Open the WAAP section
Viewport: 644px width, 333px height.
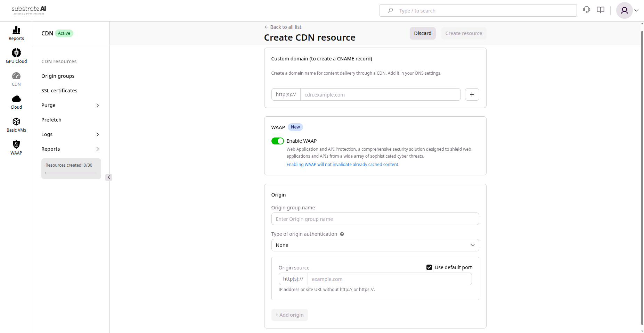point(16,147)
